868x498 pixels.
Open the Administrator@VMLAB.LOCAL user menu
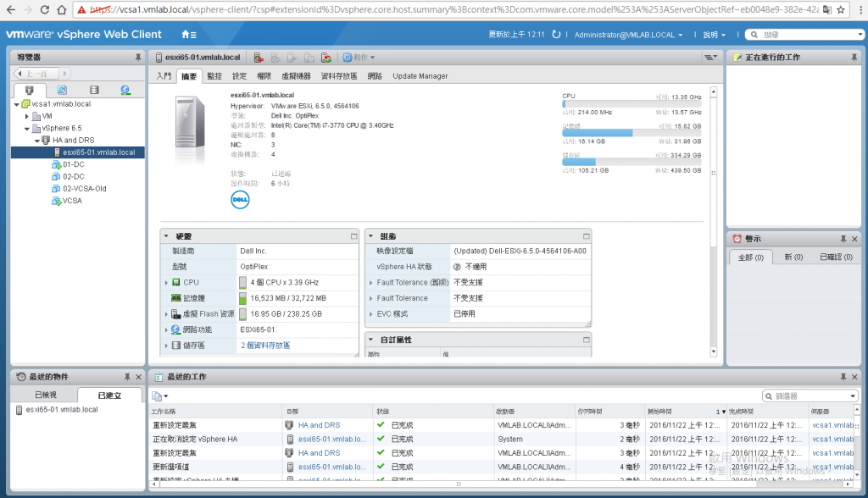(628, 35)
